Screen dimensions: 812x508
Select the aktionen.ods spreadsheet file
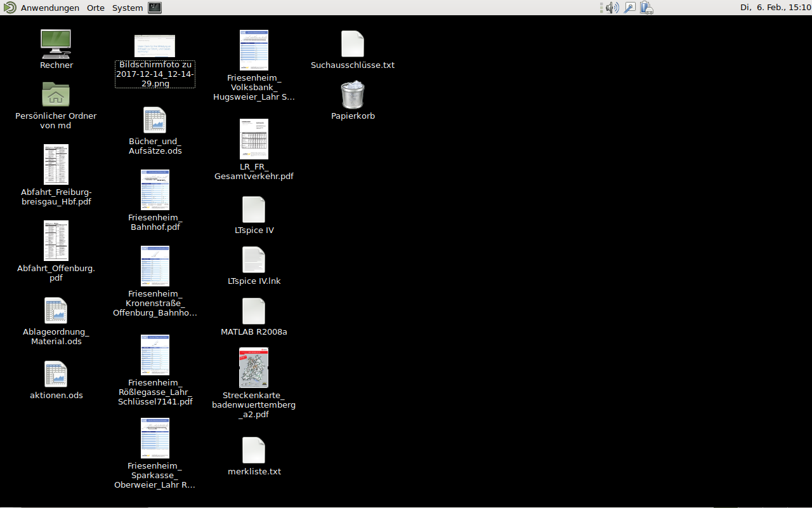click(56, 374)
